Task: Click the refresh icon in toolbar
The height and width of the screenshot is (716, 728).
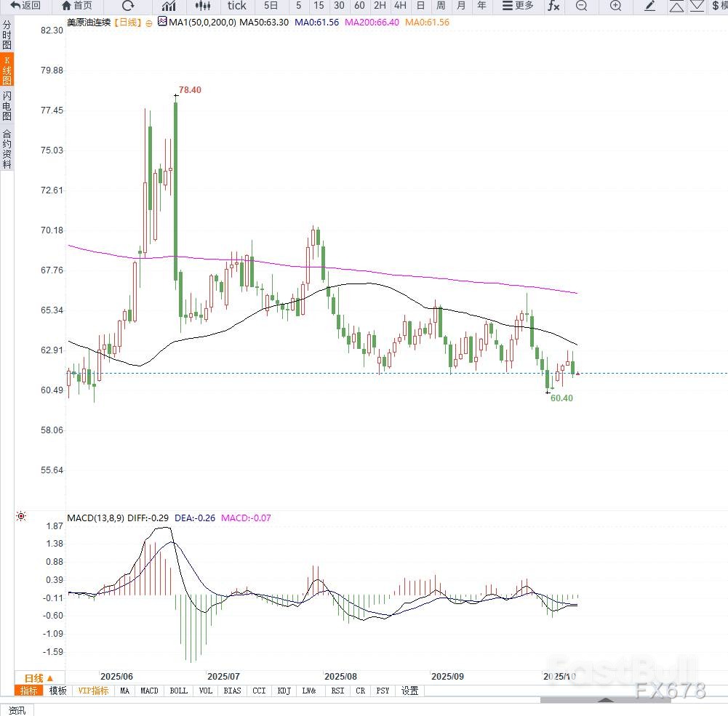Action: tap(128, 6)
